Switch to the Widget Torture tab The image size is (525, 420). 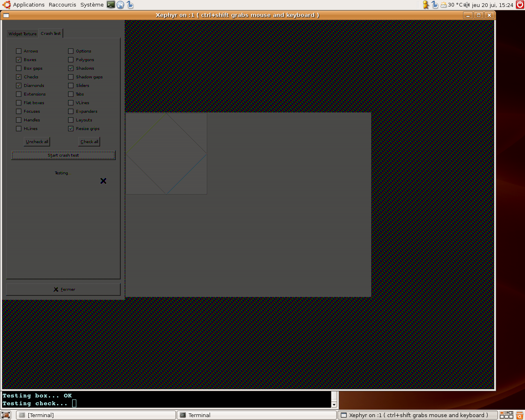coord(23,34)
